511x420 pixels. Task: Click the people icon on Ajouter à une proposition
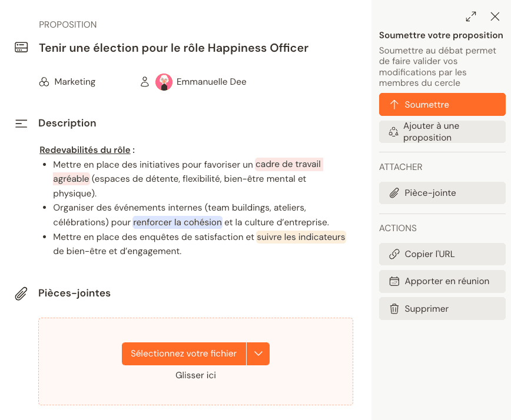(x=393, y=131)
